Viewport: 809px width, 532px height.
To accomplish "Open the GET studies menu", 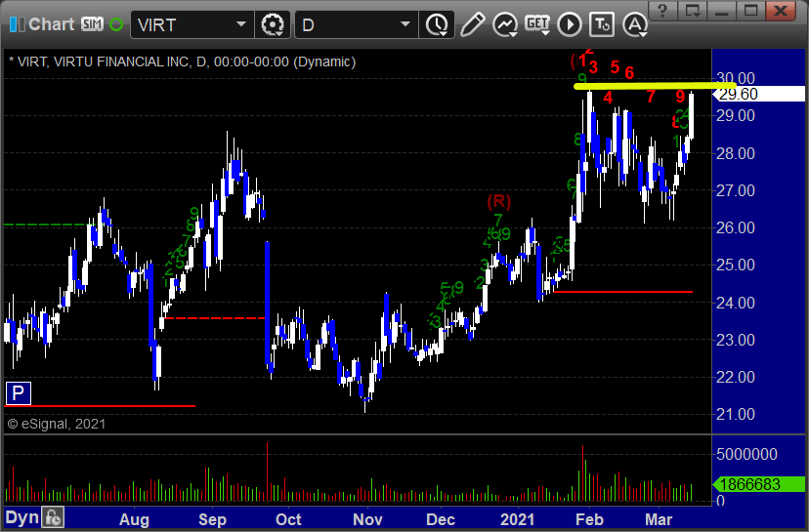I will click(537, 24).
